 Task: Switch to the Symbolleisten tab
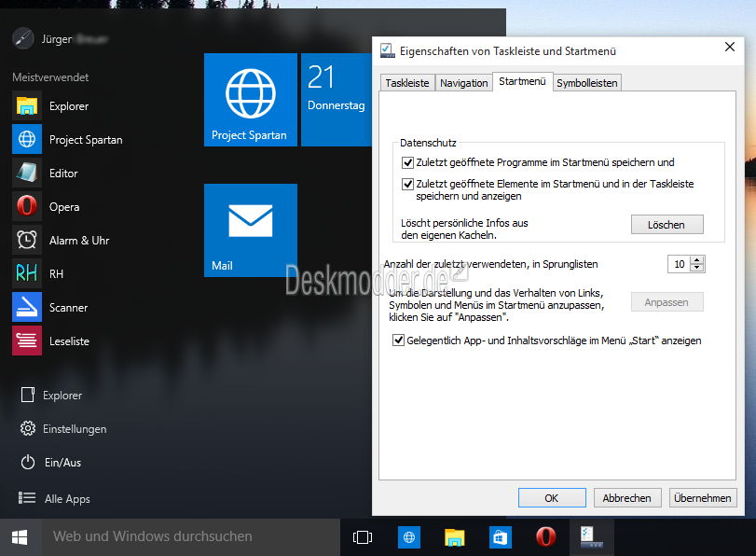[x=586, y=83]
